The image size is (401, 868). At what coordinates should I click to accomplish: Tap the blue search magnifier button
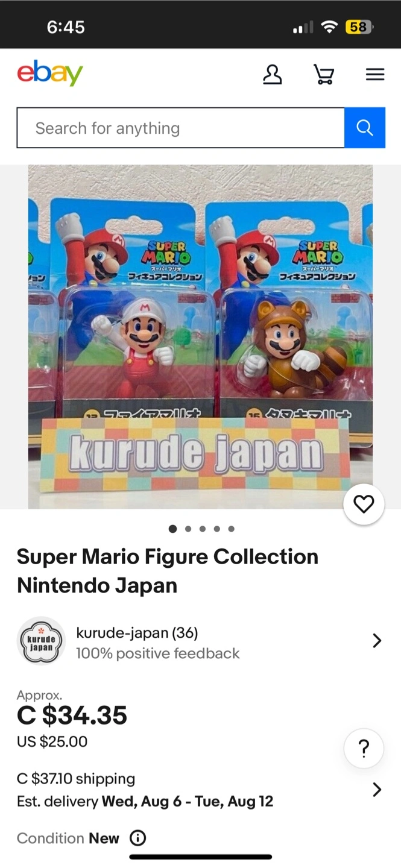point(365,128)
